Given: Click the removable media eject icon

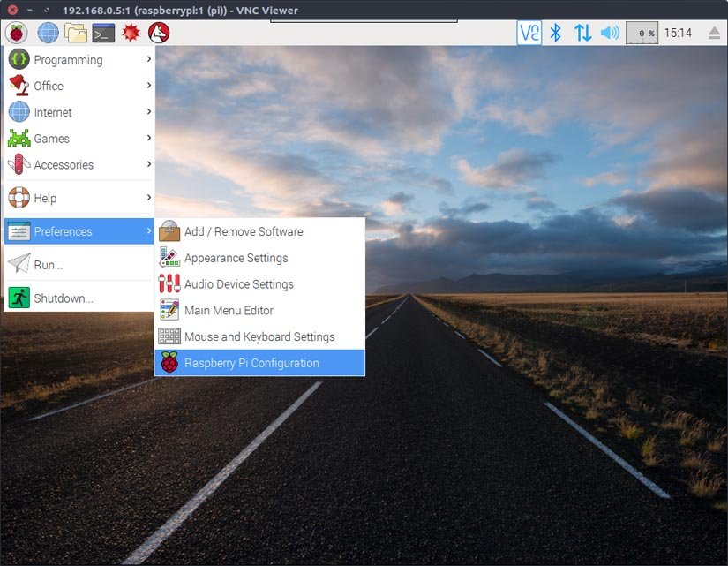Looking at the screenshot, I should pos(713,32).
